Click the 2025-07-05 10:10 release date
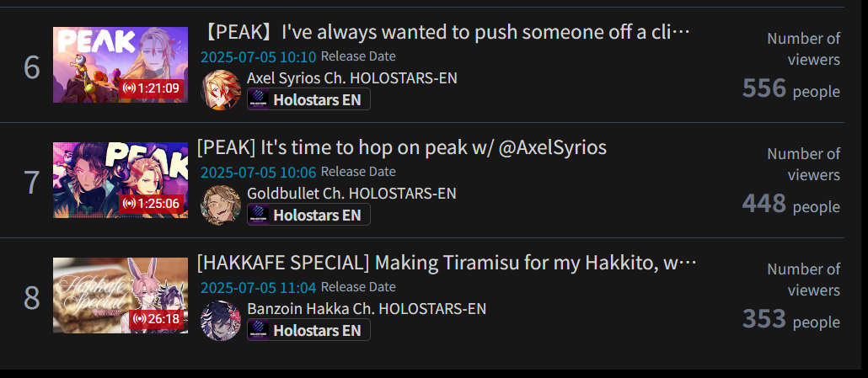Viewport: 868px width, 378px height. coord(258,57)
